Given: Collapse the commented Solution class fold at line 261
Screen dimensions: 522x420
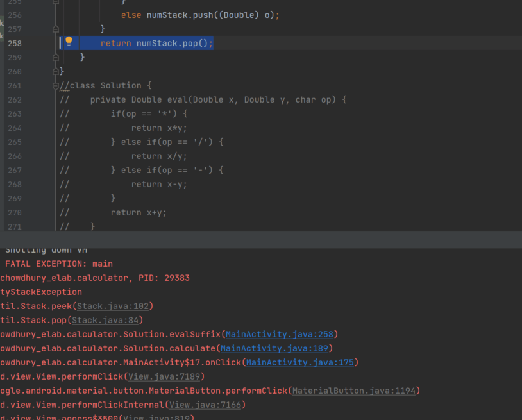Looking at the screenshot, I should click(x=55, y=85).
